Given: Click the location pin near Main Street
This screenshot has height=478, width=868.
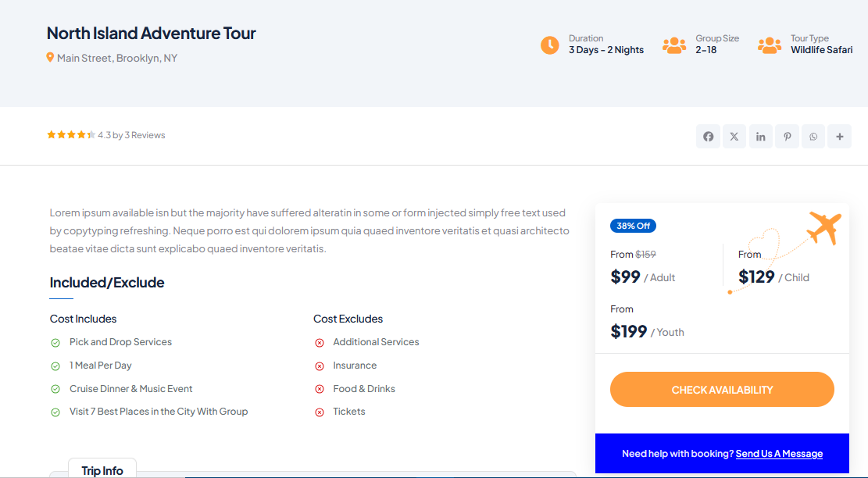Looking at the screenshot, I should point(50,58).
